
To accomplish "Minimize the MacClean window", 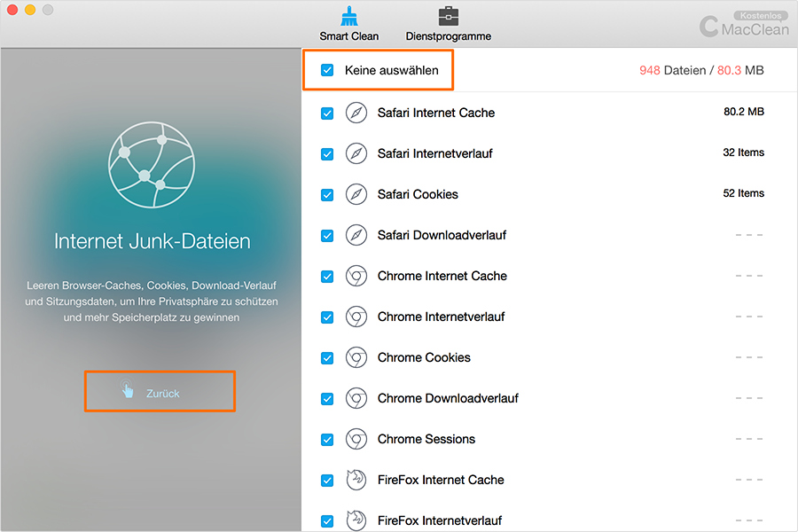I will pyautogui.click(x=30, y=10).
